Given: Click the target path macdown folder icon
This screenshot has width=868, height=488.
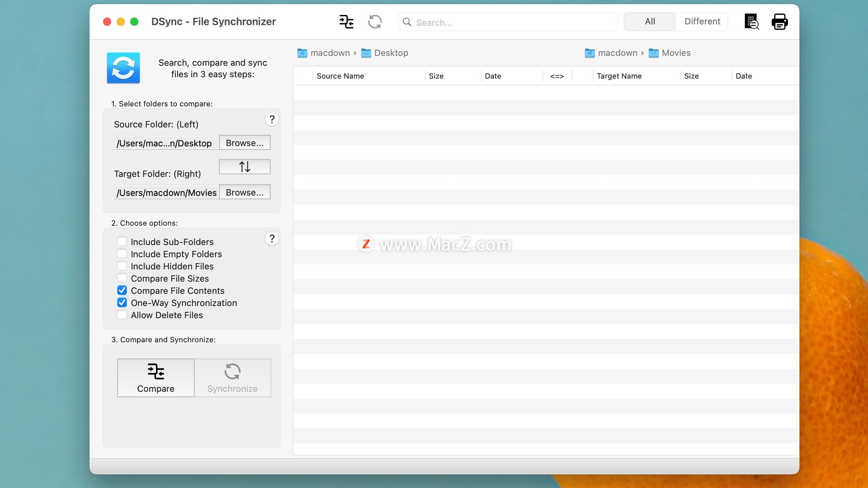Looking at the screenshot, I should click(x=590, y=53).
